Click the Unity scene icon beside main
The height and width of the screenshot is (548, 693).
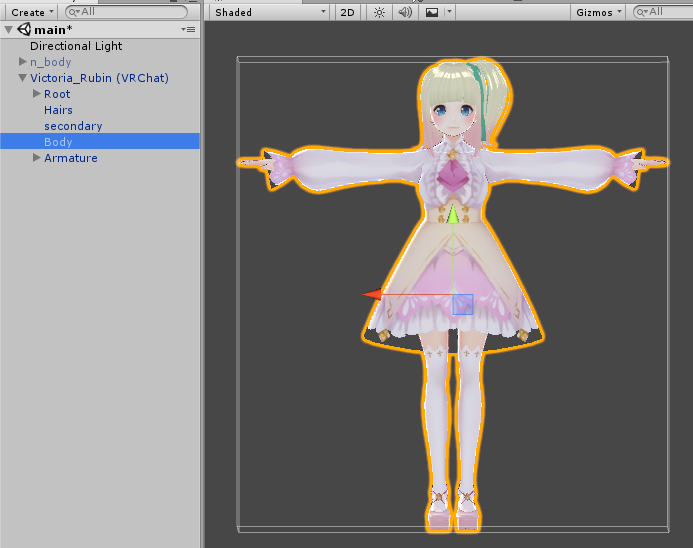24,30
